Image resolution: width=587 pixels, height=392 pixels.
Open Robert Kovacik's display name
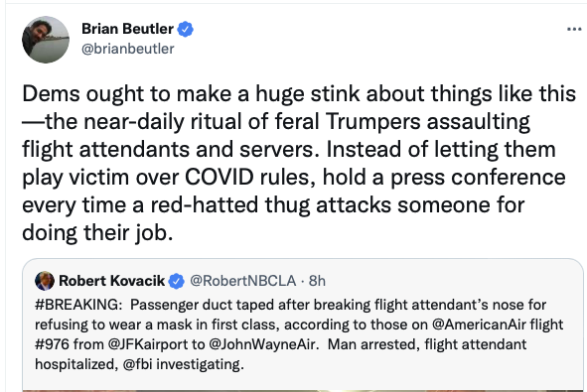point(111,281)
